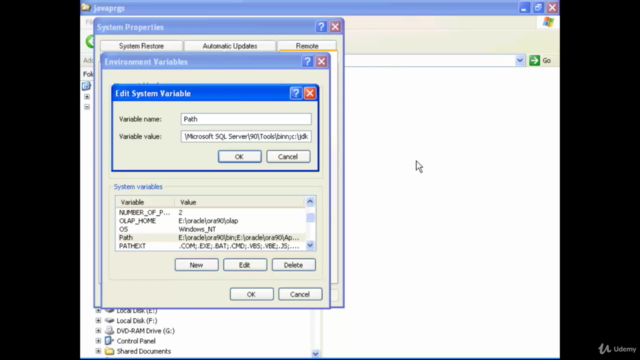
Task: Click OK in Environment Variables dialog
Action: (251, 294)
